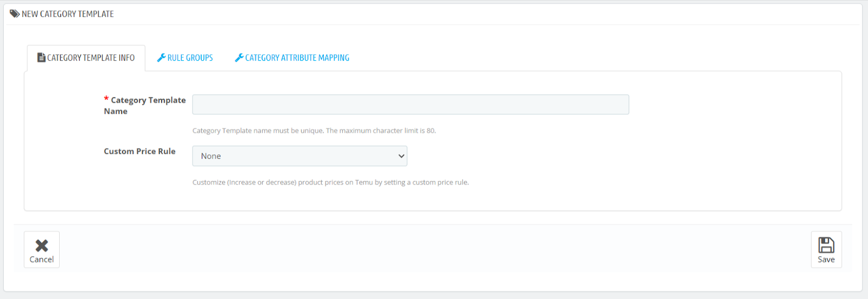This screenshot has height=299, width=868.
Task: Select the None value in Custom Price Rule
Action: (x=211, y=156)
